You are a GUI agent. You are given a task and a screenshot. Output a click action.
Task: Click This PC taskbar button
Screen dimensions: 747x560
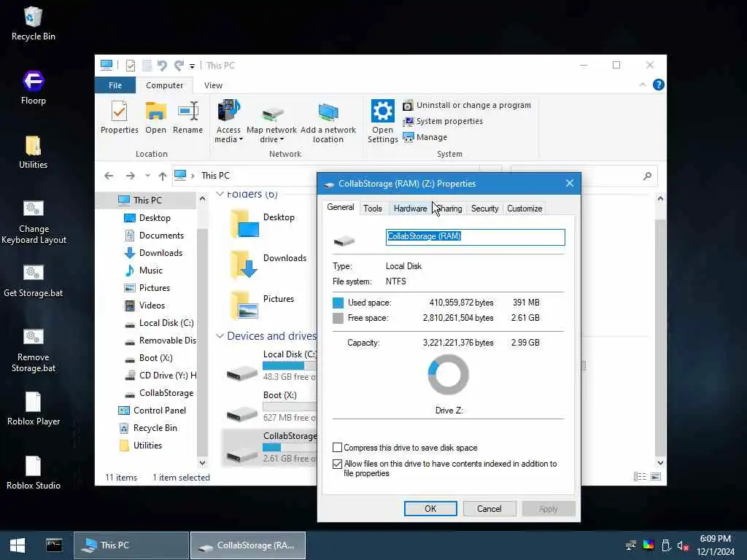[x=131, y=545]
